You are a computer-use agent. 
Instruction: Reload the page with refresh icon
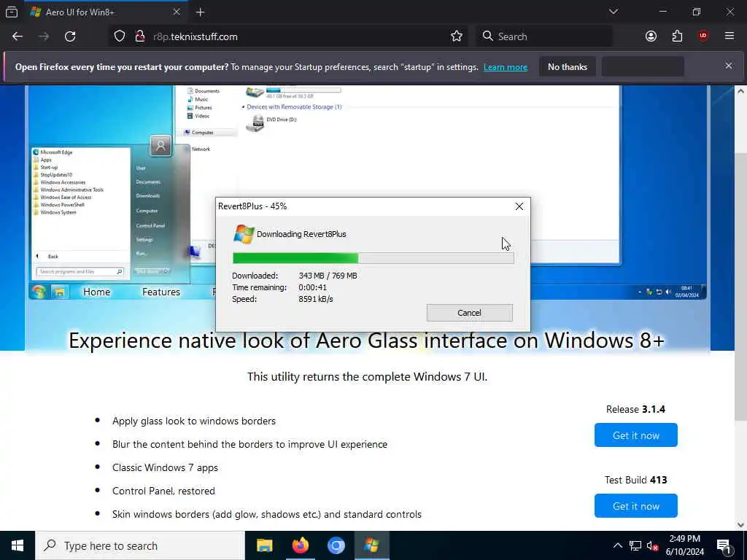pos(70,36)
